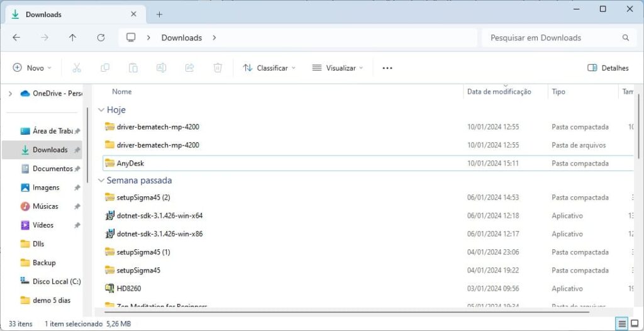The height and width of the screenshot is (331, 644).
Task: Click the HD8260 application icon
Action: pyautogui.click(x=109, y=288)
